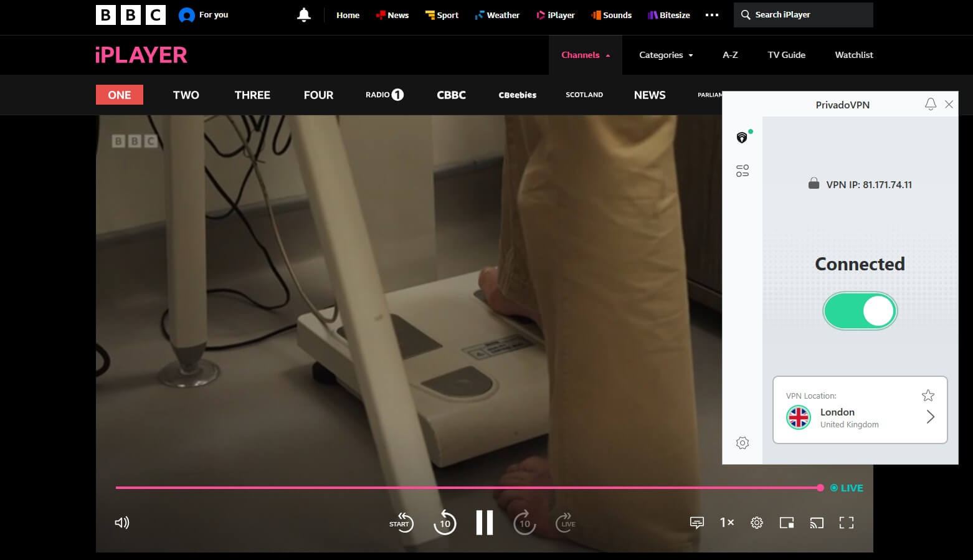Open the TV Guide
Viewport: 973px width, 560px height.
click(x=786, y=55)
